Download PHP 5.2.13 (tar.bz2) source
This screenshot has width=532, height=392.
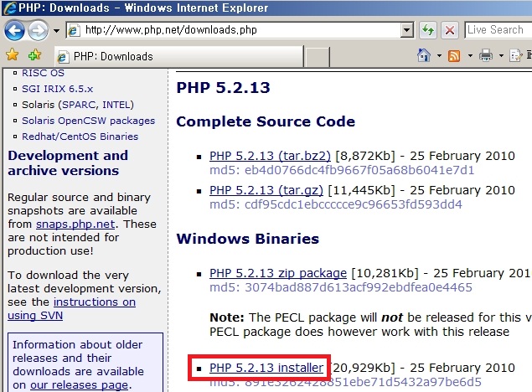coord(270,156)
